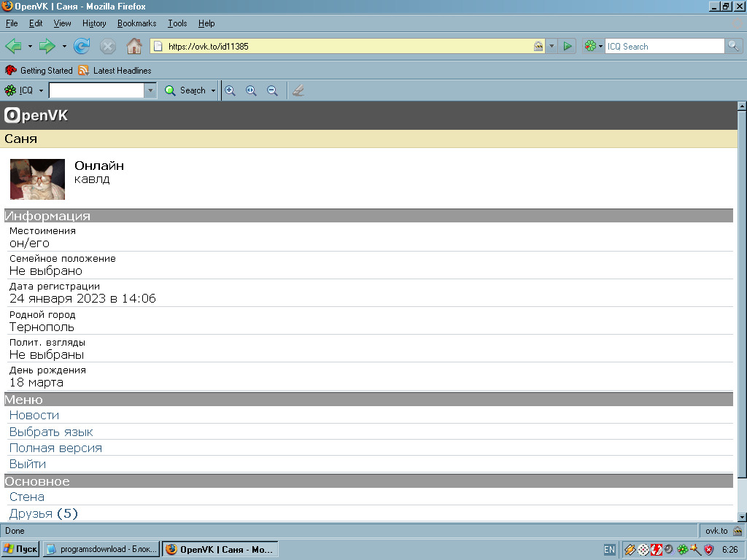Open the Друзья (5) link
Image resolution: width=747 pixels, height=560 pixels.
point(43,513)
